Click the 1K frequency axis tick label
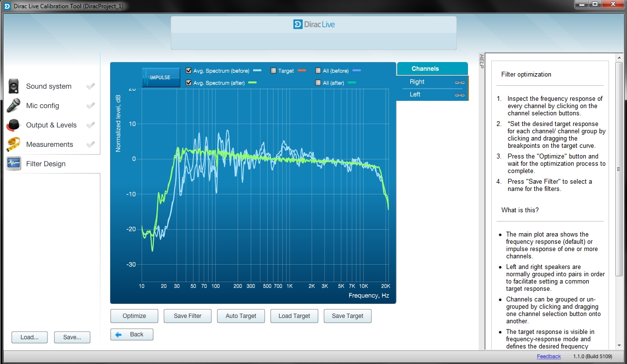Image resolution: width=627 pixels, height=364 pixels. pos(289,286)
